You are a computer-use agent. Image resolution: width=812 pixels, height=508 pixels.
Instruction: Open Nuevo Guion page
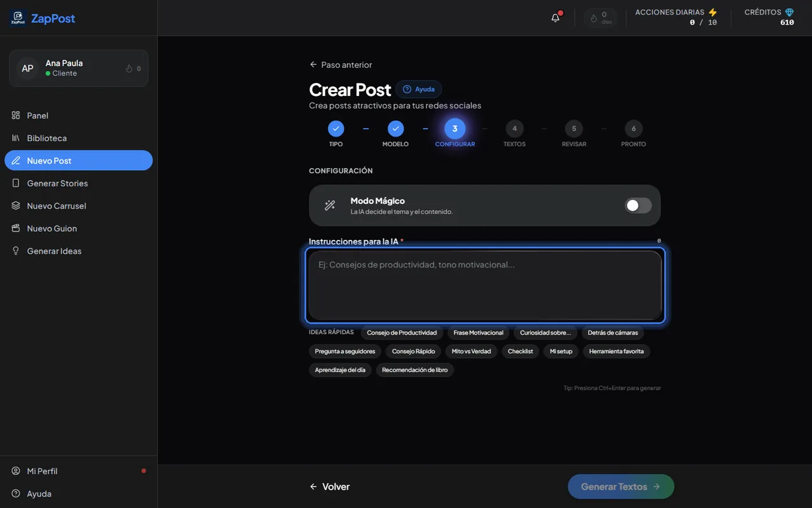[x=79, y=229]
